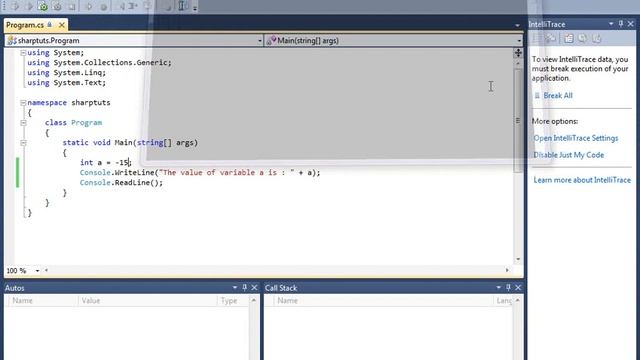
Task: Click the toolbar options overflow arrow
Action: [195, 8]
